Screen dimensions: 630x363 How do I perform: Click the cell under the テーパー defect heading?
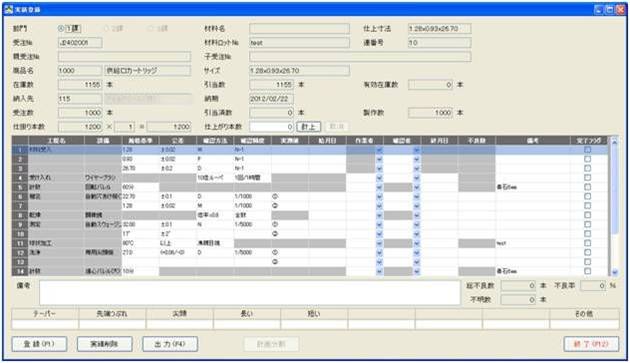pyautogui.click(x=45, y=324)
